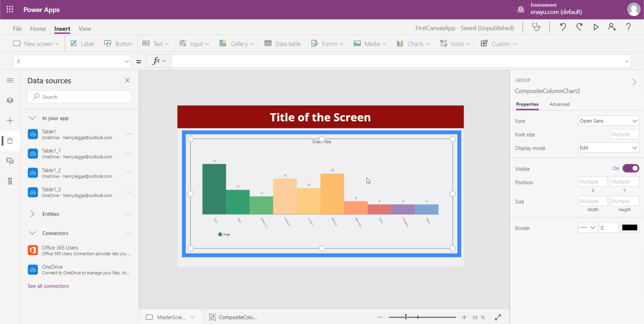
Task: Open the Charts dropdown menu
Action: pos(413,44)
